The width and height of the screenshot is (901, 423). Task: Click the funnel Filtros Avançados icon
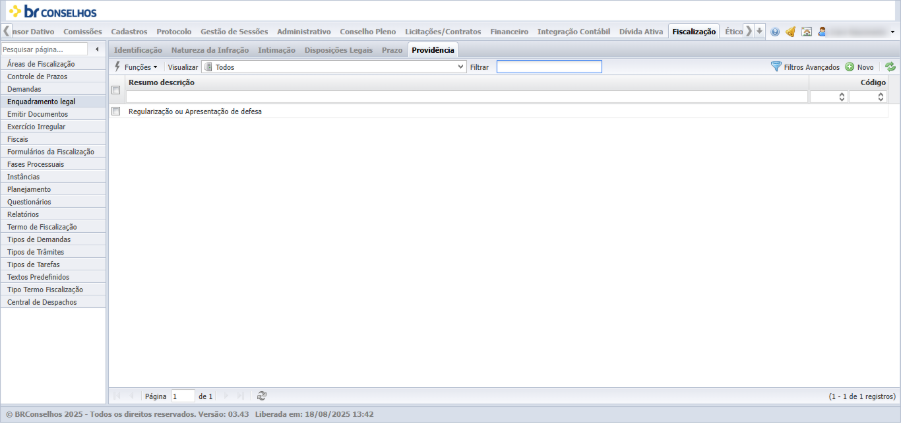pyautogui.click(x=776, y=67)
